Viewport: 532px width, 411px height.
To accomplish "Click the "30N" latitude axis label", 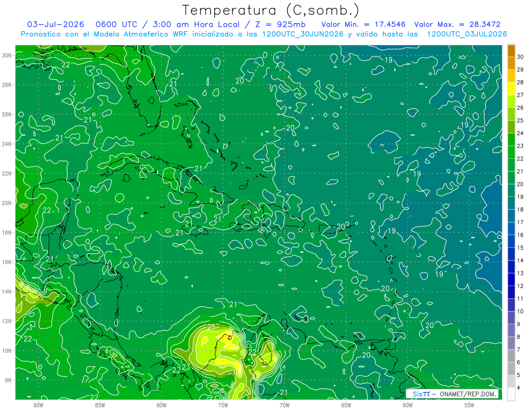I will click(x=8, y=55).
